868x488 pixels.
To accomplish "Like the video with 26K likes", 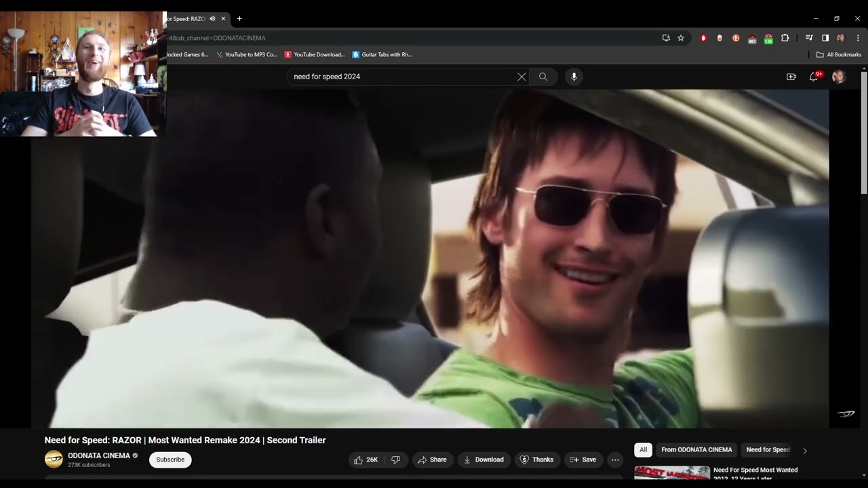I will coord(366,460).
